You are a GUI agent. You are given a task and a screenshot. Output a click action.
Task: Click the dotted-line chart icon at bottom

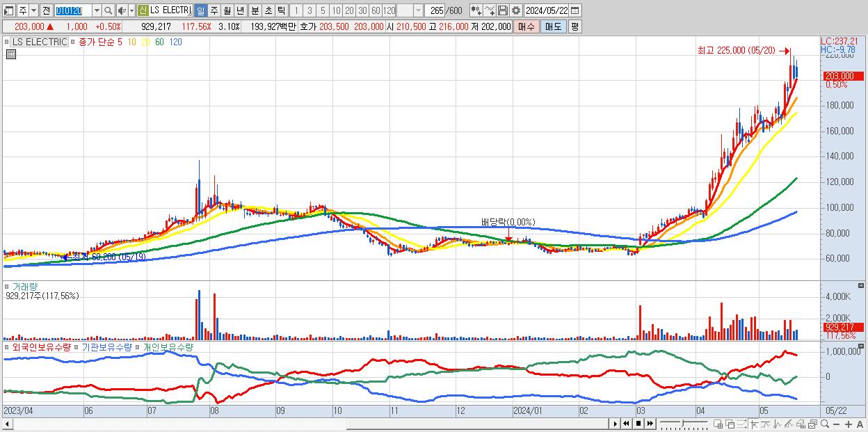coord(741,424)
